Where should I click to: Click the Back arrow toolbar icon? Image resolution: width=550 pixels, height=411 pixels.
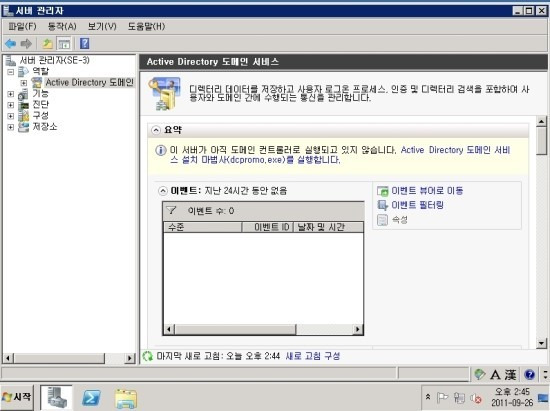click(x=11, y=44)
